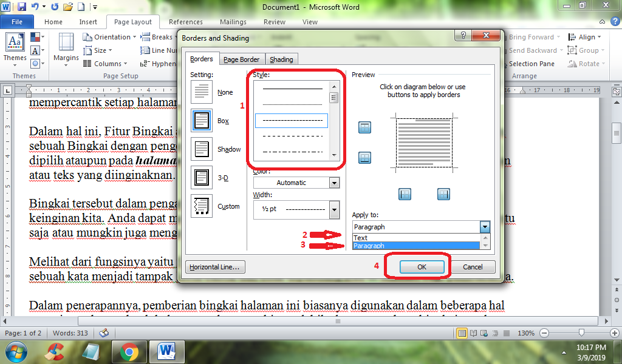The width and height of the screenshot is (622, 364).
Task: Click Cancel in Borders and Shading dialog
Action: click(x=473, y=267)
